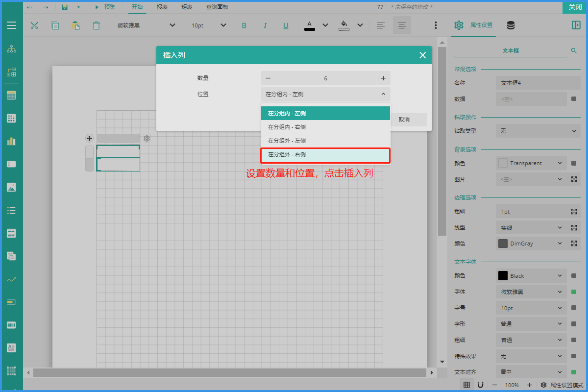Toggle the square indicator beside 数据 field
The image size is (588, 392).
pyautogui.click(x=574, y=99)
